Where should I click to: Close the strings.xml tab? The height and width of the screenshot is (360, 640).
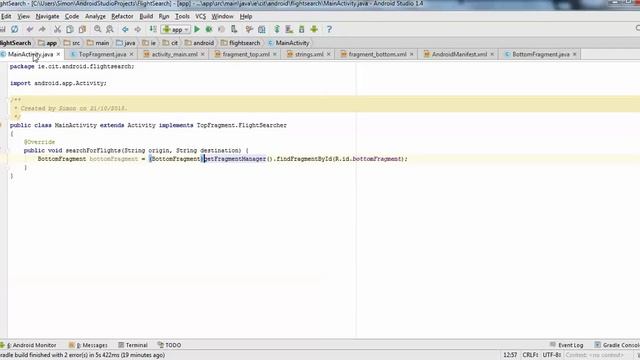(329, 54)
